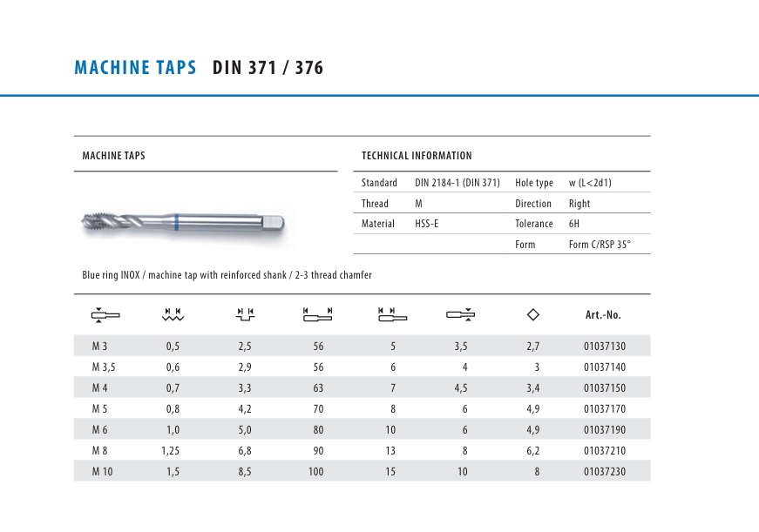Click the thread pitch zigzag icon

point(173,314)
